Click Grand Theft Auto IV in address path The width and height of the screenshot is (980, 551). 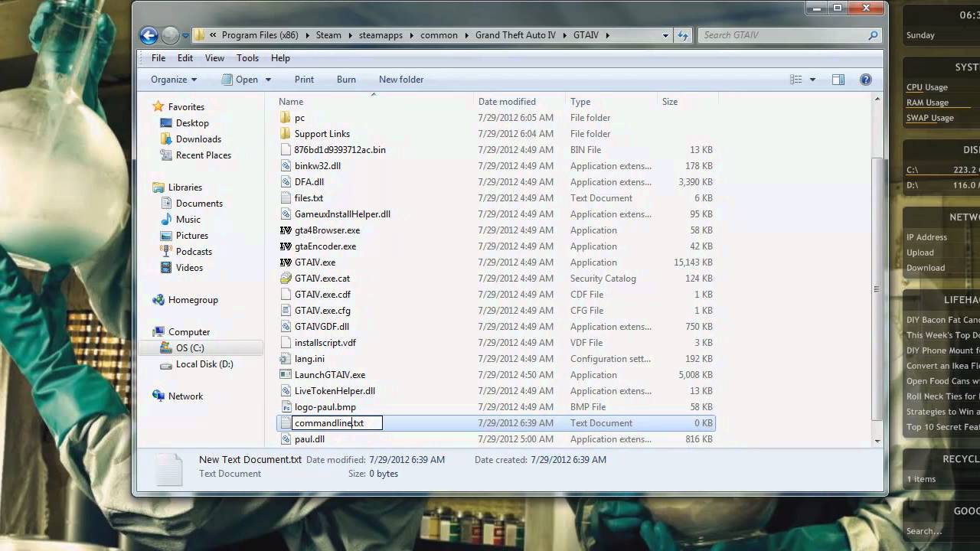(515, 35)
